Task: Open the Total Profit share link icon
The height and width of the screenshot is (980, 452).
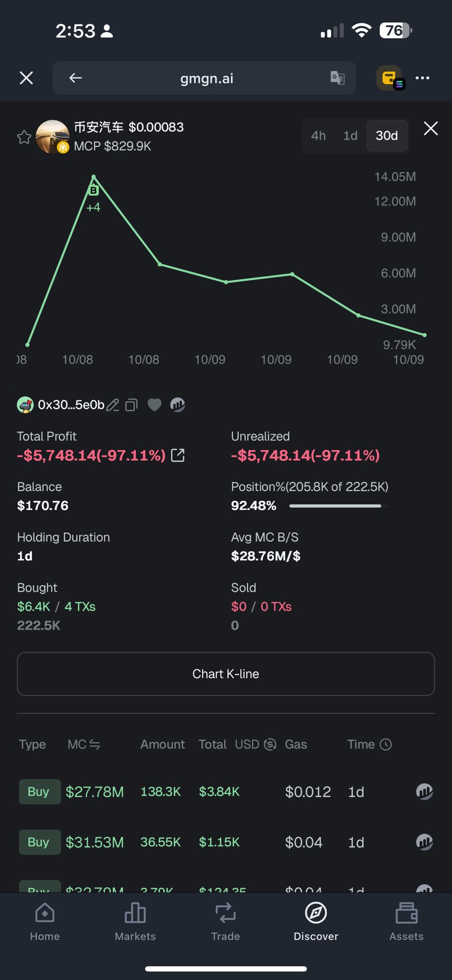Action: click(178, 455)
